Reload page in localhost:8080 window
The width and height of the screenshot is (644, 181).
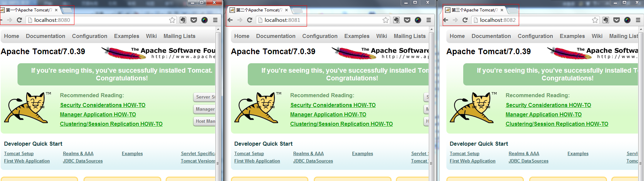tap(19, 20)
